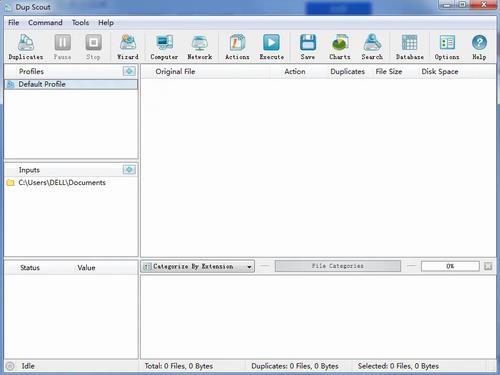This screenshot has width=500, height=375.
Task: Click the Idle status icon
Action: [10, 366]
